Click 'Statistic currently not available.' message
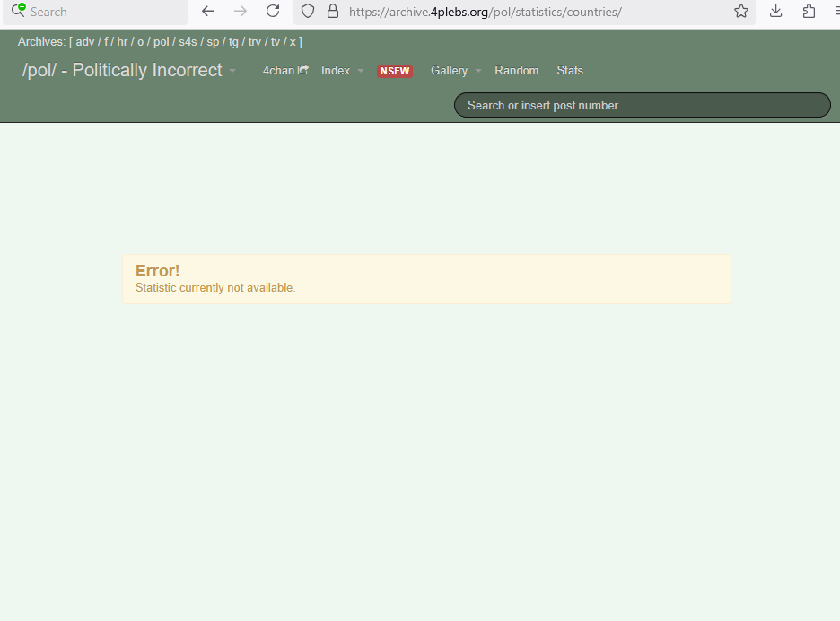 215,288
